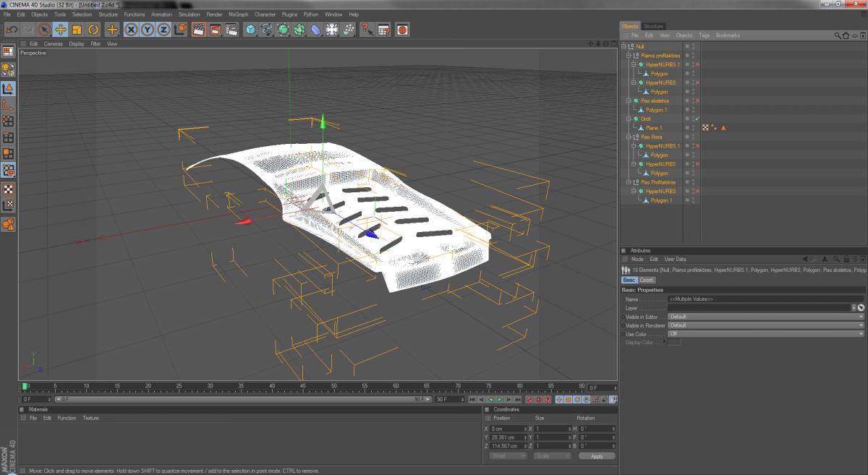Screen dimensions: 868x475
Task: Click the Phong tag on Plane.1
Action: point(714,128)
